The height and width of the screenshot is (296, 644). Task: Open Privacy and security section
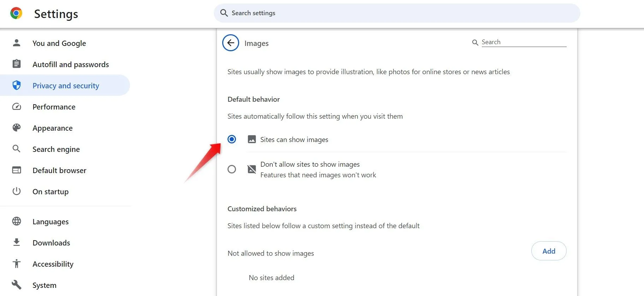(65, 85)
